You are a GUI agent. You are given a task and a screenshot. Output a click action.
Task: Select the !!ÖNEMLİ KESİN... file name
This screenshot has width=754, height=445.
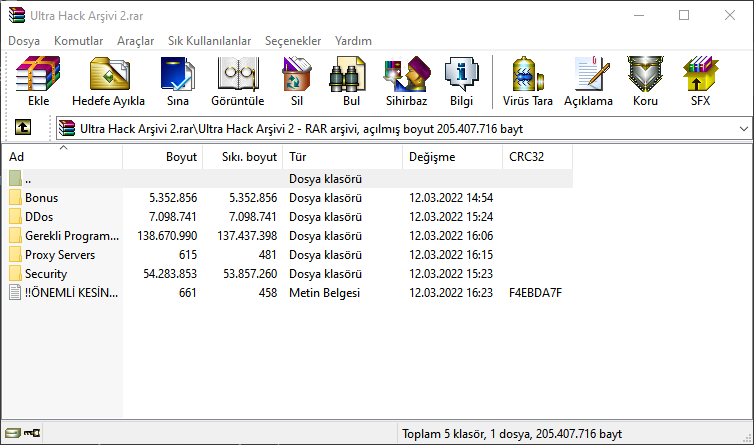(72, 292)
